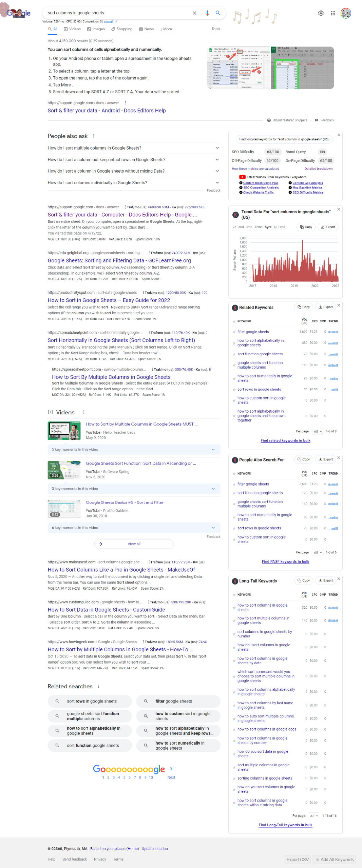The image size is (362, 868).
Task: Close the Long-Tail Keywords widget
Action: (x=339, y=579)
